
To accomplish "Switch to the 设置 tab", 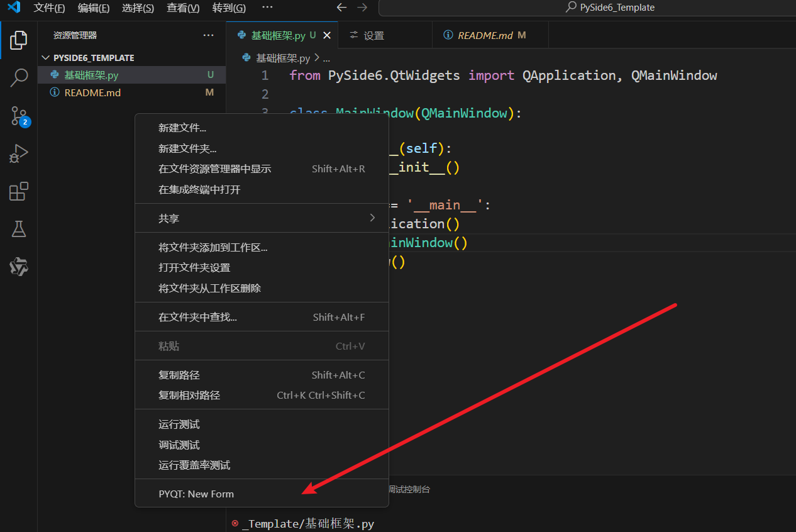I will tap(373, 36).
